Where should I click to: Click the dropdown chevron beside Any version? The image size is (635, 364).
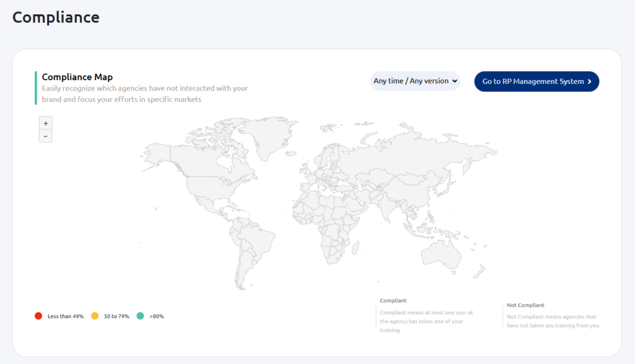tap(455, 81)
